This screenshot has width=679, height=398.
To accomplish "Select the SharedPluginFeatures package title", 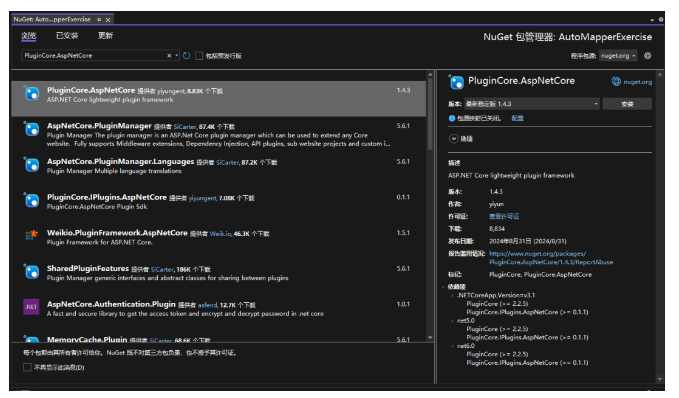I will coord(88,269).
